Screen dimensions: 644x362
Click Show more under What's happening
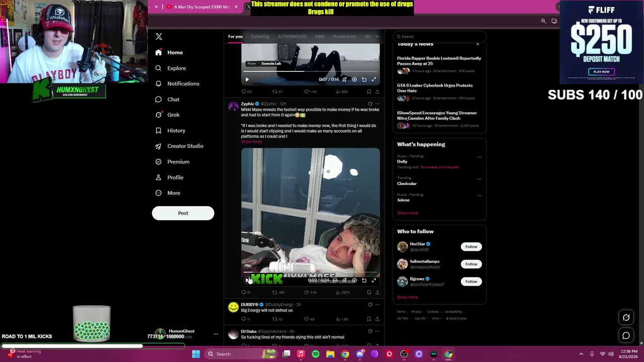408,213
